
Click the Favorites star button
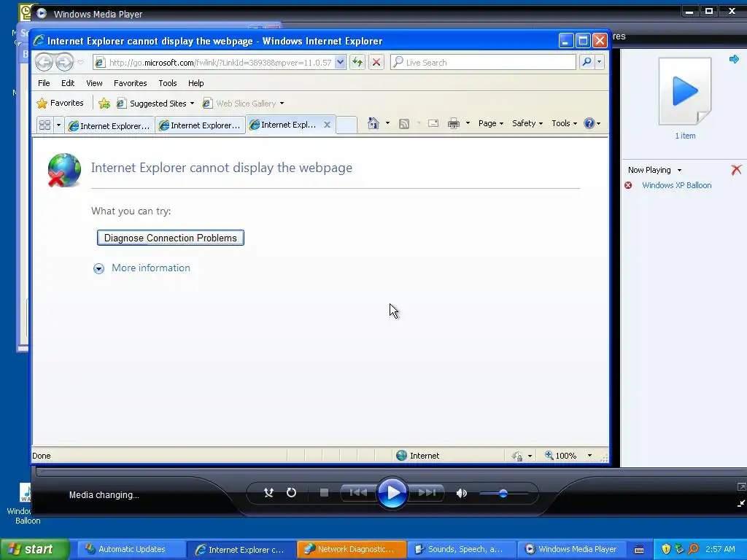coord(60,104)
